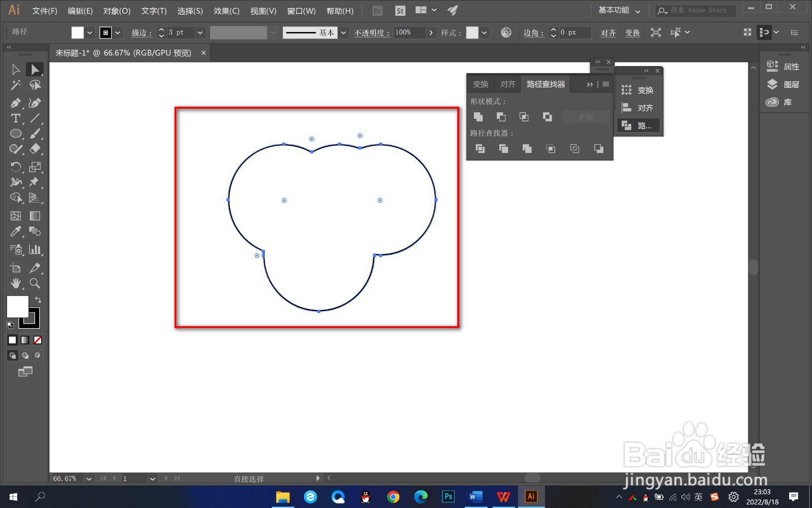The width and height of the screenshot is (812, 508).
Task: Click Minus Back pathfinder icon
Action: click(599, 148)
